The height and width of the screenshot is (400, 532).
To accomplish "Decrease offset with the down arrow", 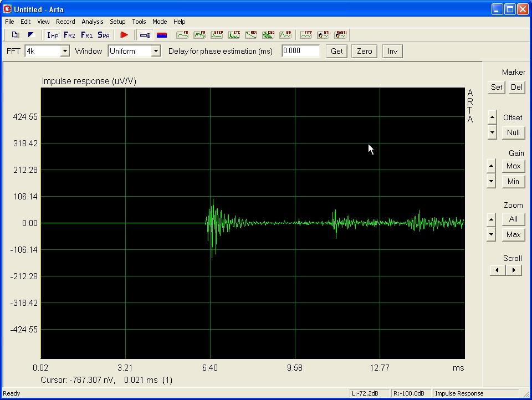I will [492, 132].
